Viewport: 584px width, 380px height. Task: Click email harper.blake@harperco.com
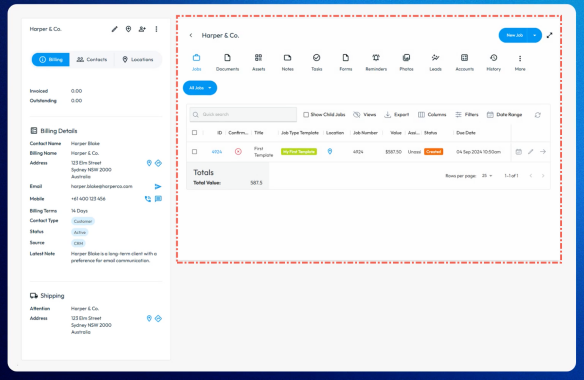click(x=102, y=186)
